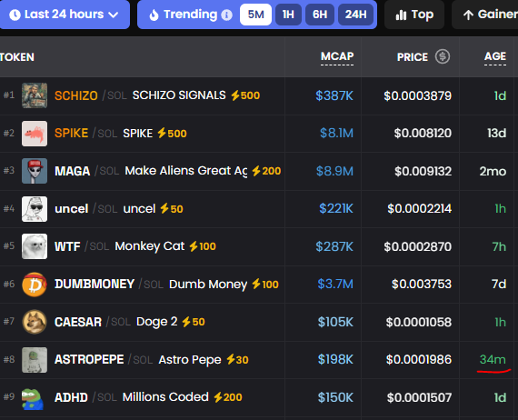Click the SCHIZO SIGNALS name text
Screen dimensions: 518x420
pos(179,95)
